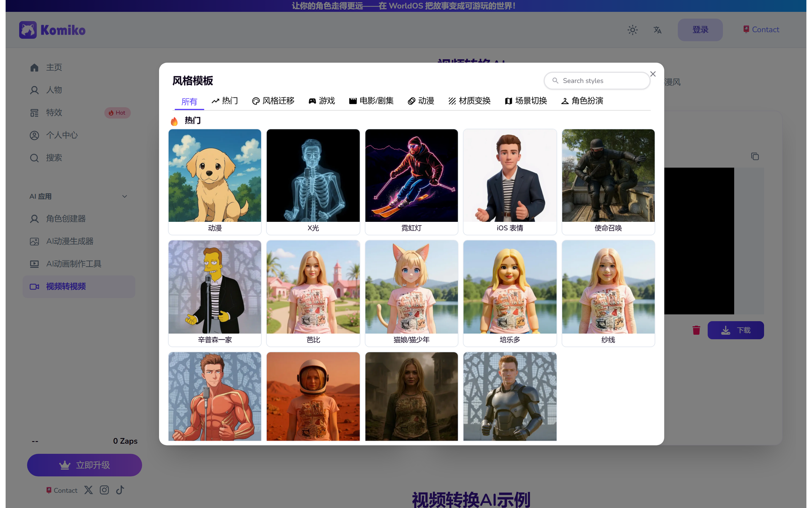Screen dimensions: 812x508
Task: Choose the X光 skeleton style thumbnail
Action: 313,182
